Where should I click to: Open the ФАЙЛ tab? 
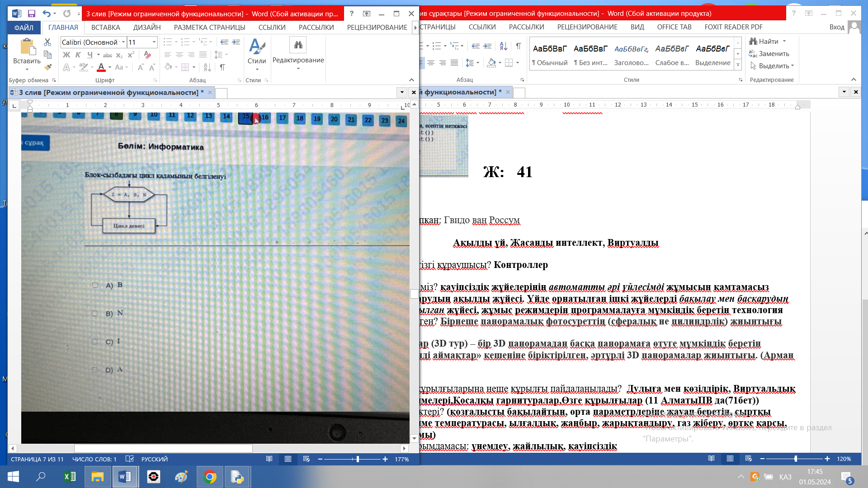[x=24, y=27]
